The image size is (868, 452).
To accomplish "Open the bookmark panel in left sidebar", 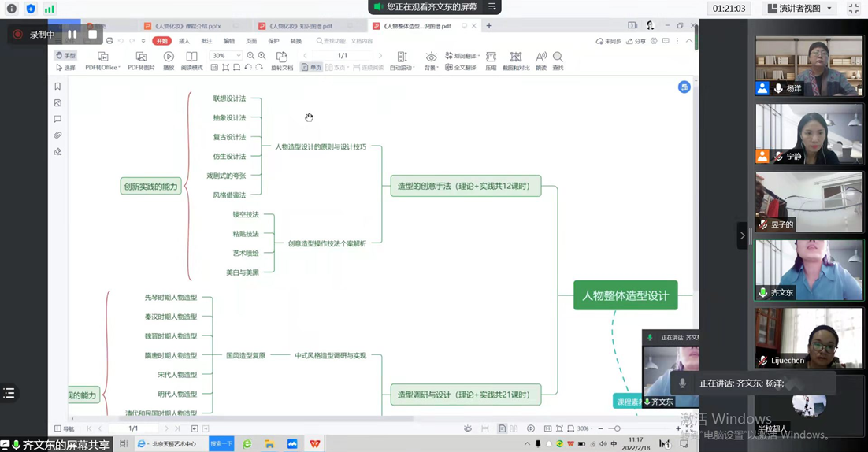I will (57, 87).
